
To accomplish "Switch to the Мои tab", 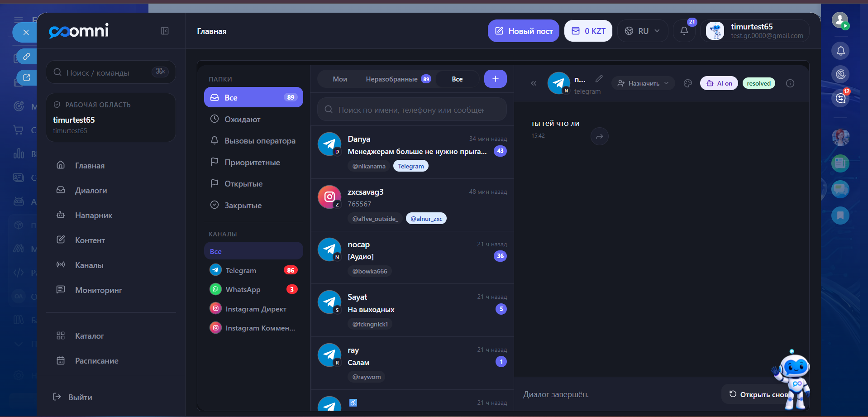I will (x=340, y=79).
